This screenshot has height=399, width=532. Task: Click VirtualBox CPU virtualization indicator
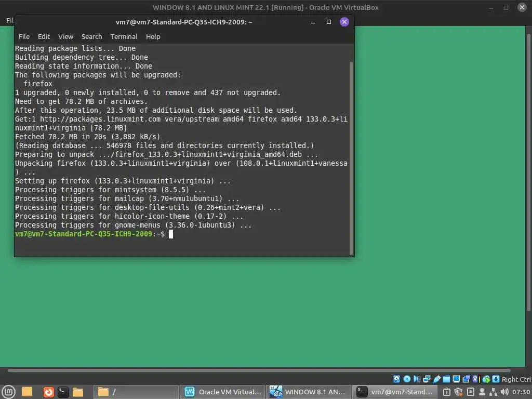coord(476,379)
